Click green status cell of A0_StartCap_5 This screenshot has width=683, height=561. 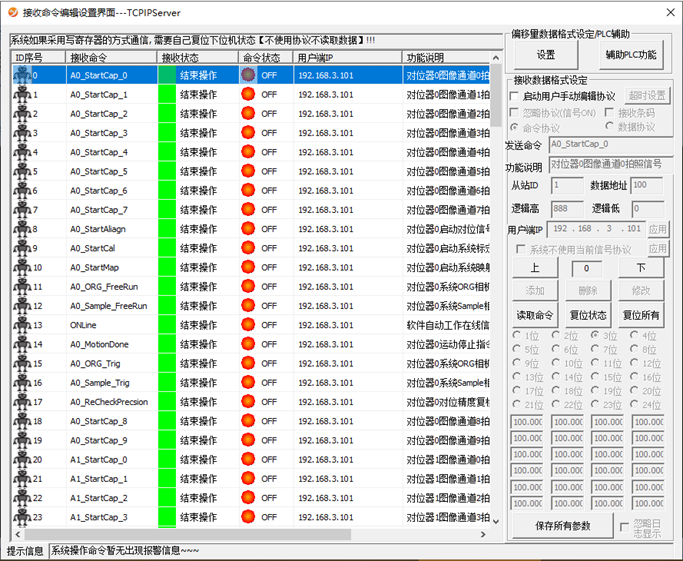pos(166,171)
